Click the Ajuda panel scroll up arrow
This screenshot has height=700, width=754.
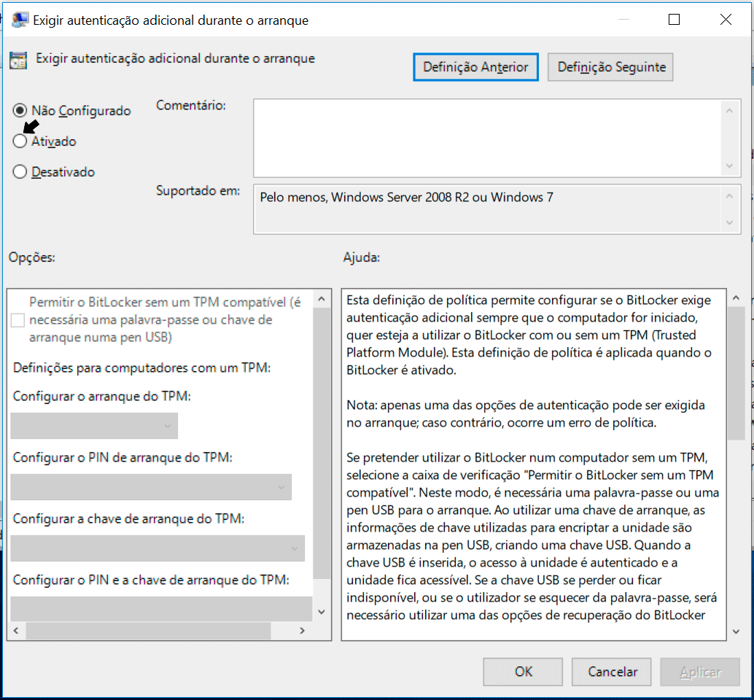point(736,298)
